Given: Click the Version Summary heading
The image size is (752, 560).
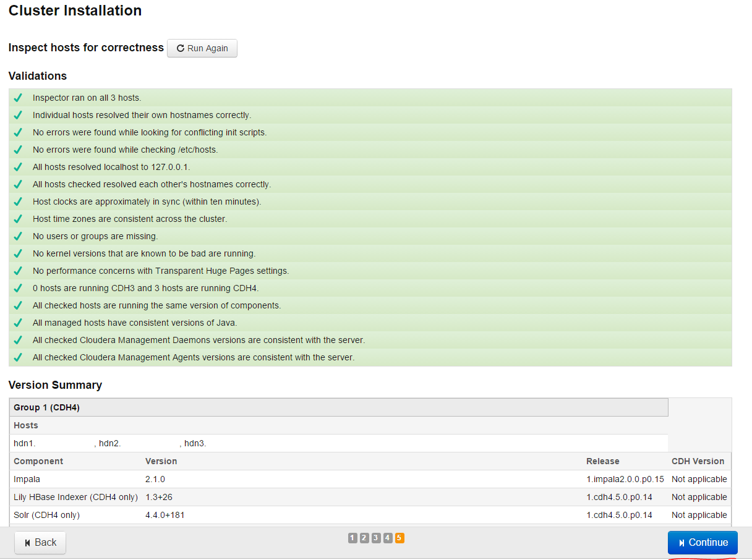Looking at the screenshot, I should pyautogui.click(x=55, y=385).
